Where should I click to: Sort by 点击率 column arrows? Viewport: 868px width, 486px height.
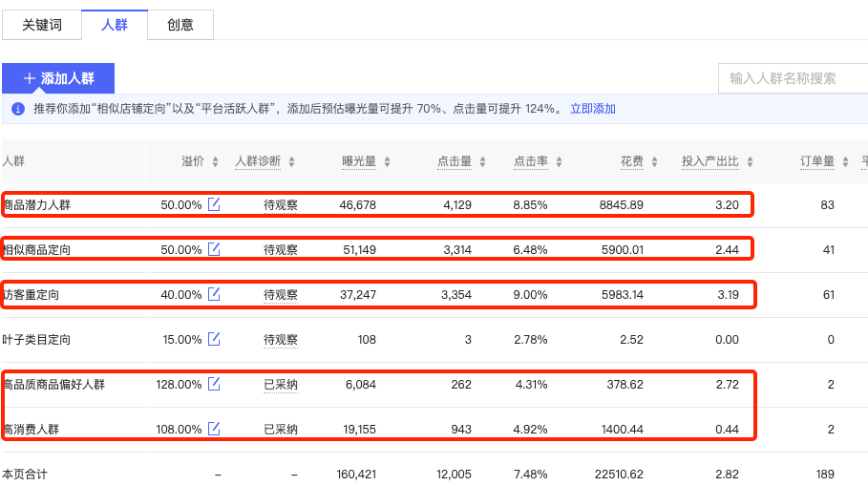pyautogui.click(x=560, y=161)
